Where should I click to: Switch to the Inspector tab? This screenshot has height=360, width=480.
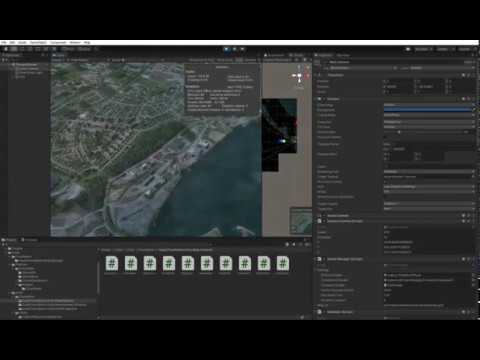[324, 55]
